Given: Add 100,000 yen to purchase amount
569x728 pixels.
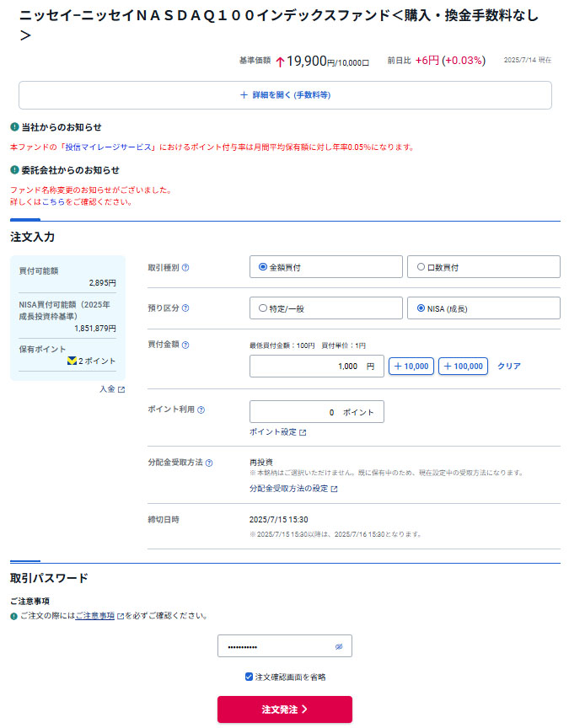Looking at the screenshot, I should coord(463,367).
